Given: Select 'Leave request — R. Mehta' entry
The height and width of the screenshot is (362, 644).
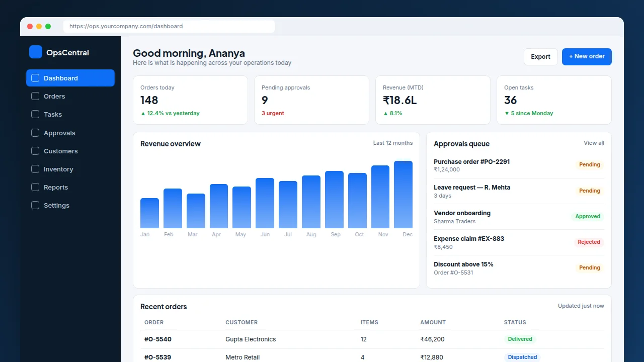Looking at the screenshot, I should click(519, 191).
